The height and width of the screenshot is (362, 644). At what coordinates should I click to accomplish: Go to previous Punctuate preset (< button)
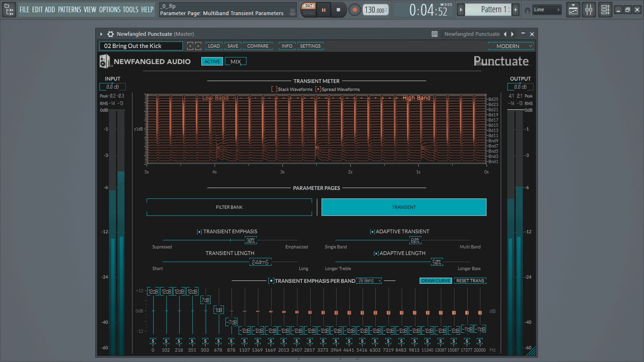(x=190, y=46)
